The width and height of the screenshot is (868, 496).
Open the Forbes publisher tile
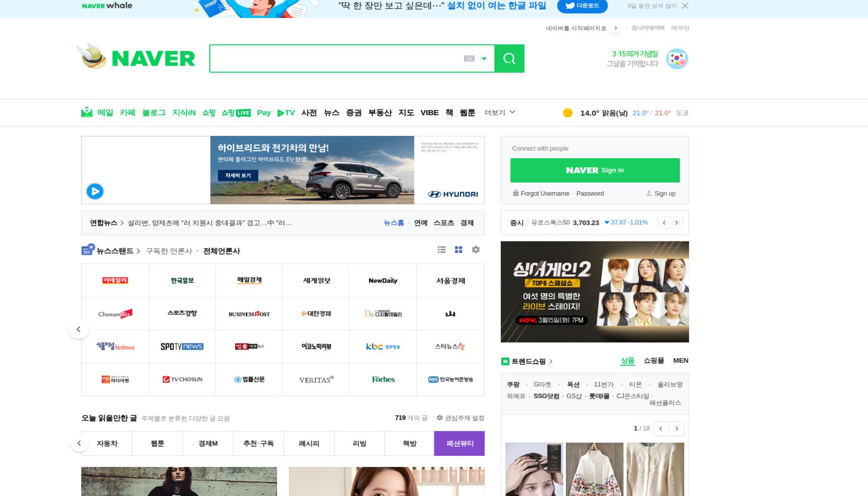point(383,379)
